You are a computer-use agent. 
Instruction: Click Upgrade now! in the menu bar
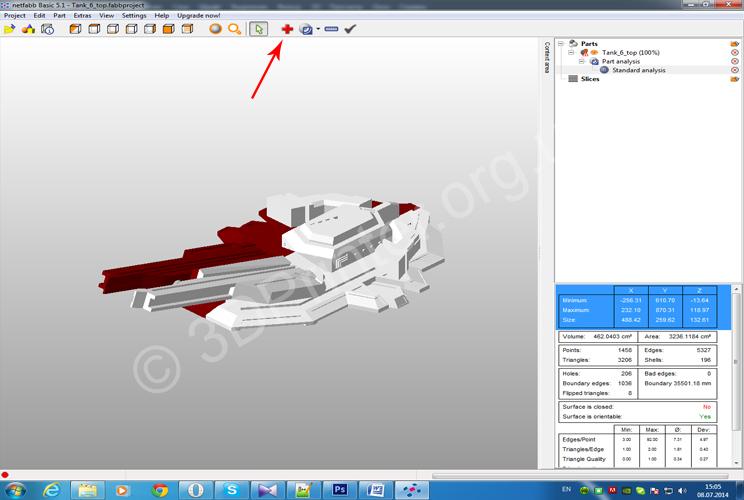point(197,16)
